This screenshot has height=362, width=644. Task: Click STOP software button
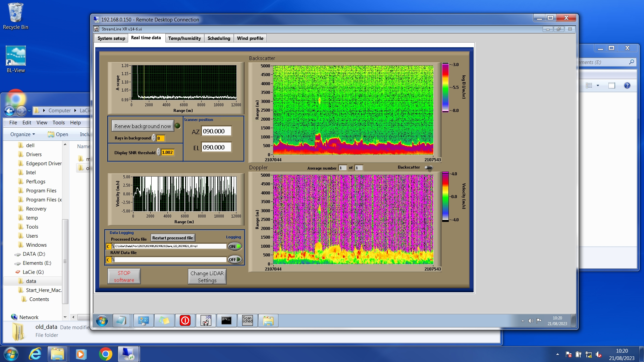point(124,277)
